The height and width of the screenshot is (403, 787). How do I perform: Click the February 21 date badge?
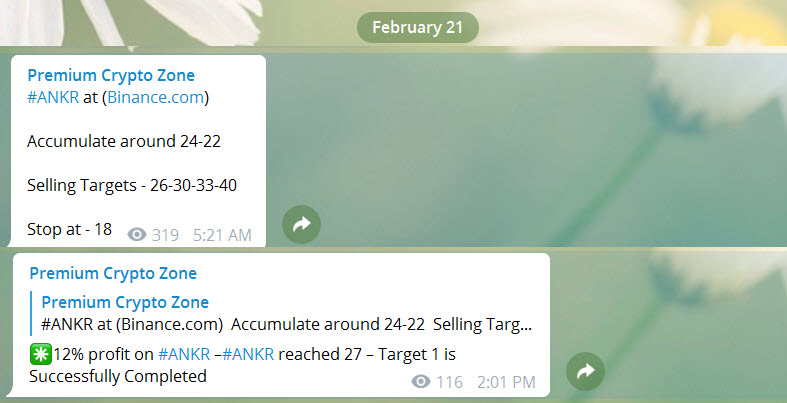tap(418, 27)
